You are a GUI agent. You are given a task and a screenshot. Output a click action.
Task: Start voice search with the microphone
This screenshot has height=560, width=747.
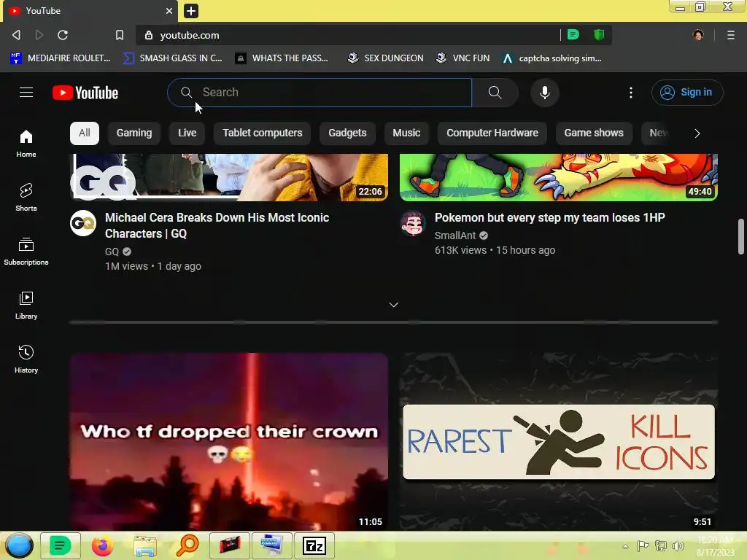tap(544, 93)
